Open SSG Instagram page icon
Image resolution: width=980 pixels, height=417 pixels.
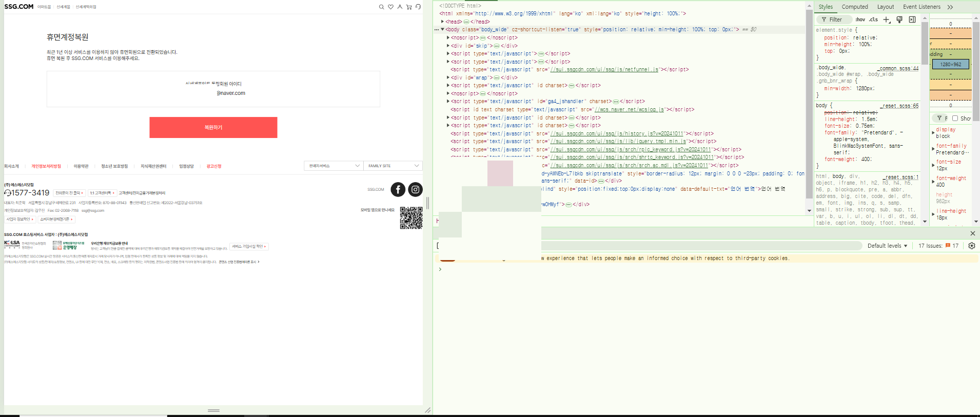[x=416, y=189]
